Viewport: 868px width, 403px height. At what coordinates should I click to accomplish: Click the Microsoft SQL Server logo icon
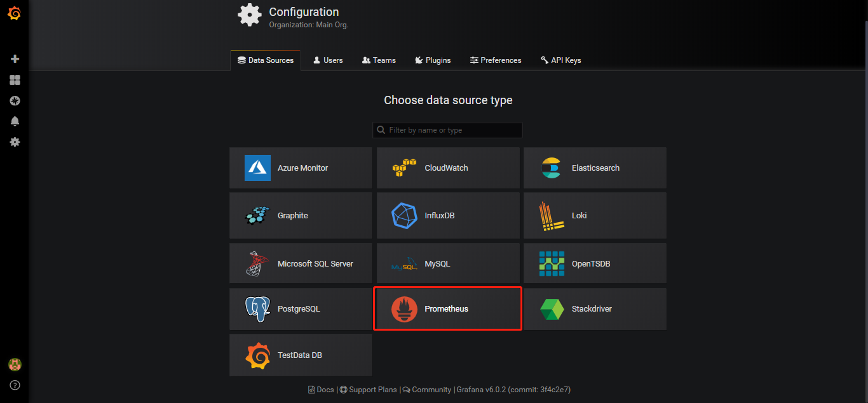257,264
